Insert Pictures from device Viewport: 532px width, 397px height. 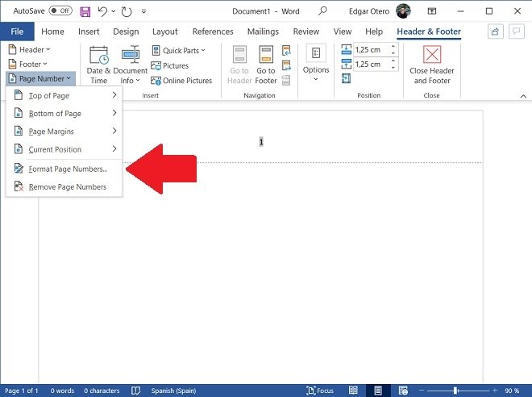tap(169, 65)
